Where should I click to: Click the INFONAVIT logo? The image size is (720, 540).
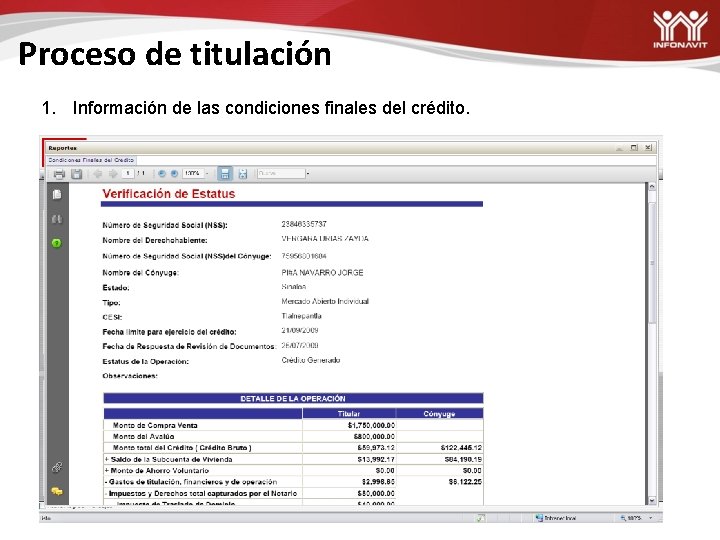680,29
